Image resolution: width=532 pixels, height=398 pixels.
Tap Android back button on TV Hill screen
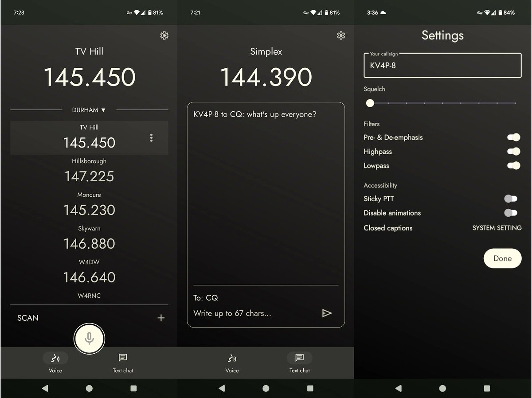45,388
